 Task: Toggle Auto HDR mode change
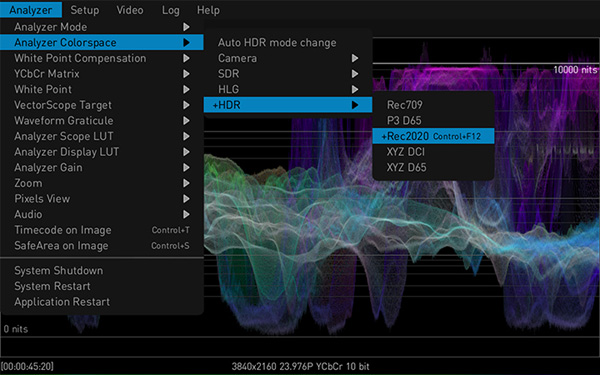pos(288,42)
